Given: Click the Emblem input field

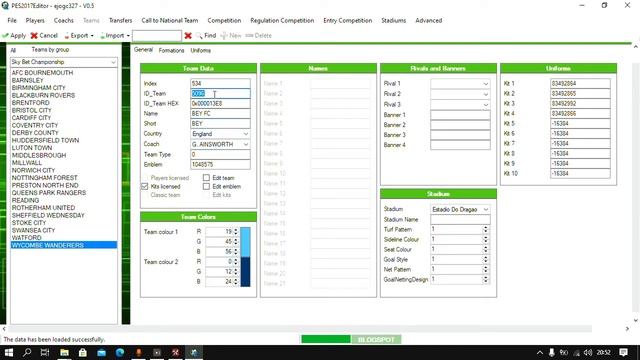Looking at the screenshot, I should [x=220, y=164].
